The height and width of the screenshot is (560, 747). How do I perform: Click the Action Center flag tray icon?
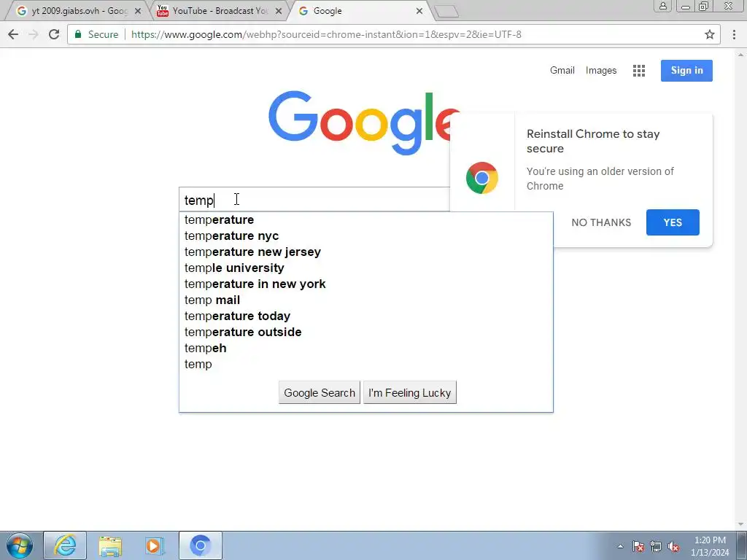click(638, 547)
